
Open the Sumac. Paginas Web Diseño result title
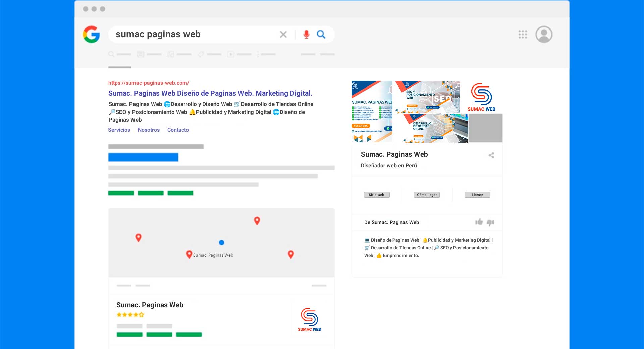click(x=210, y=93)
